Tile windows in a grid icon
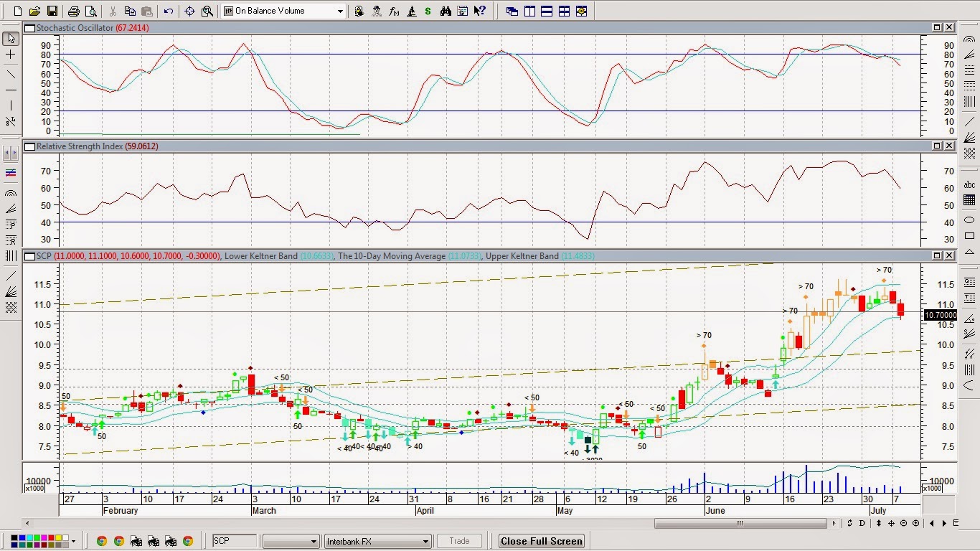The image size is (980, 551). tap(564, 11)
